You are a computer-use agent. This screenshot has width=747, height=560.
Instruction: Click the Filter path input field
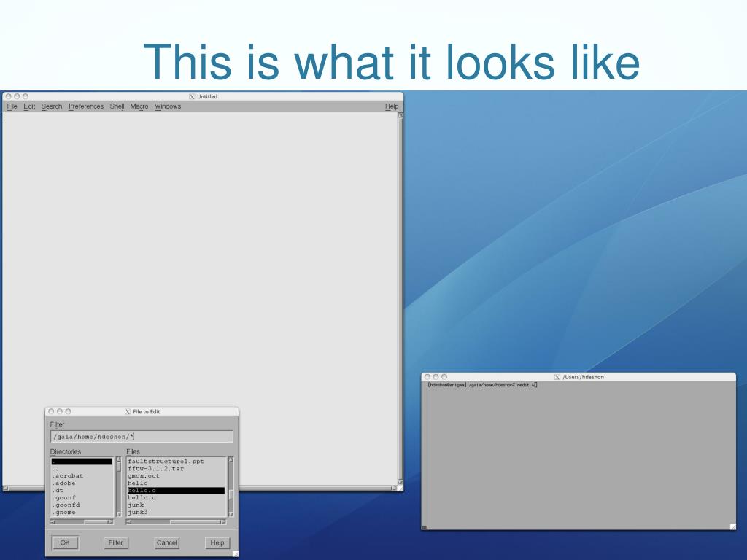point(142,437)
